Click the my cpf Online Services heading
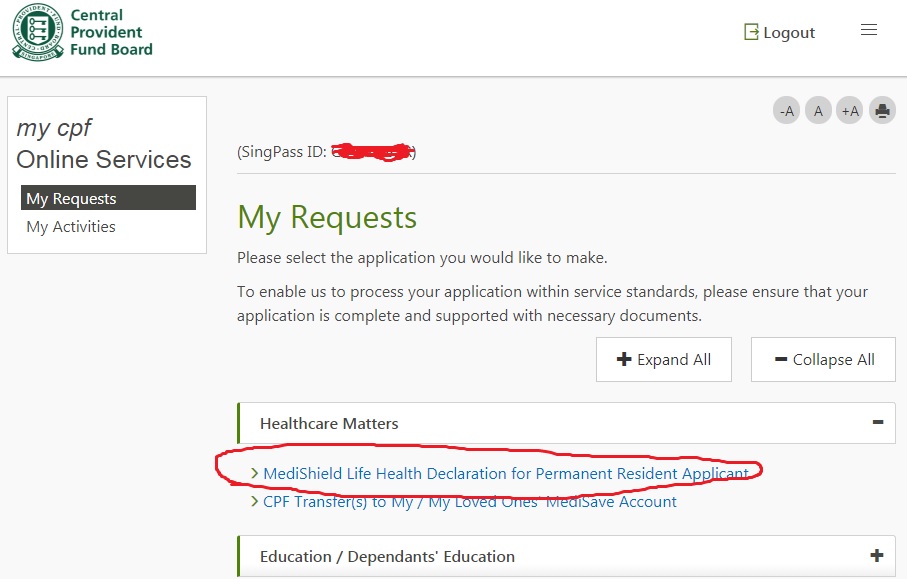Image resolution: width=907 pixels, height=579 pixels. click(x=104, y=145)
